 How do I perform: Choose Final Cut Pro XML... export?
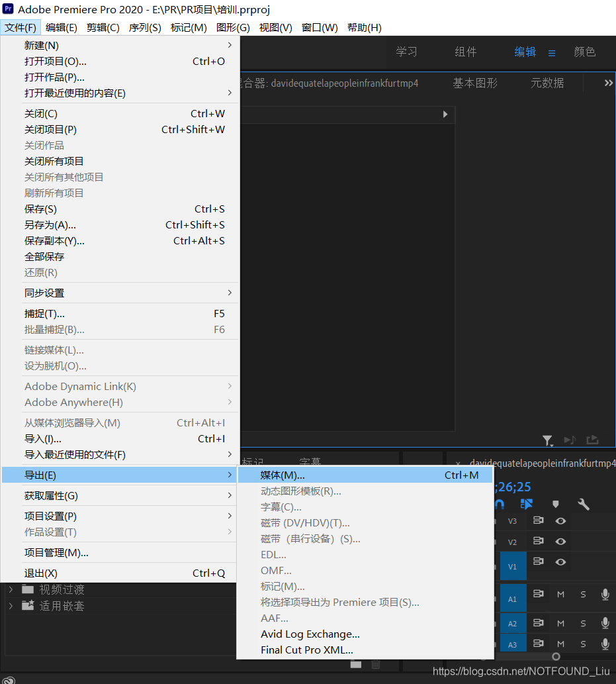pos(365,650)
